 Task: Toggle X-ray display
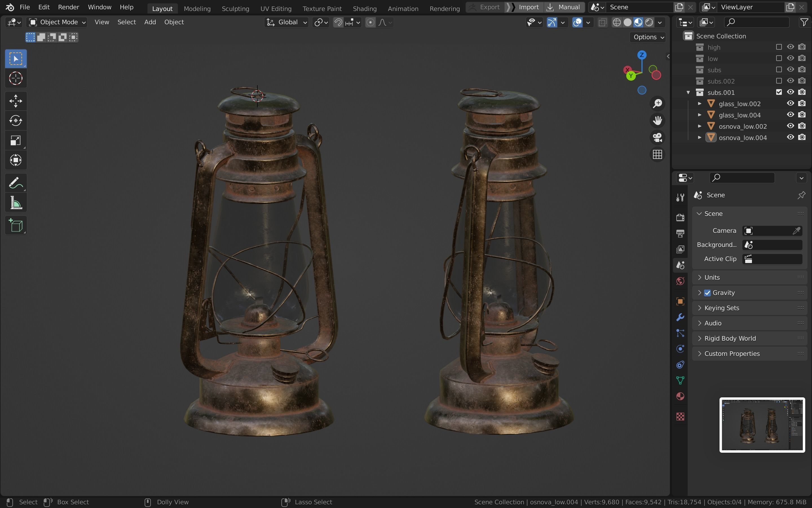602,23
